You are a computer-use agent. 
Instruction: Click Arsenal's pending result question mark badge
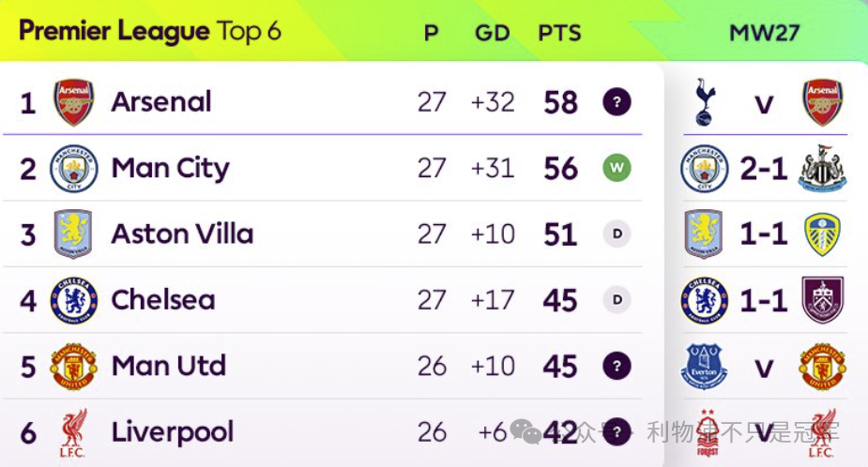tap(617, 102)
